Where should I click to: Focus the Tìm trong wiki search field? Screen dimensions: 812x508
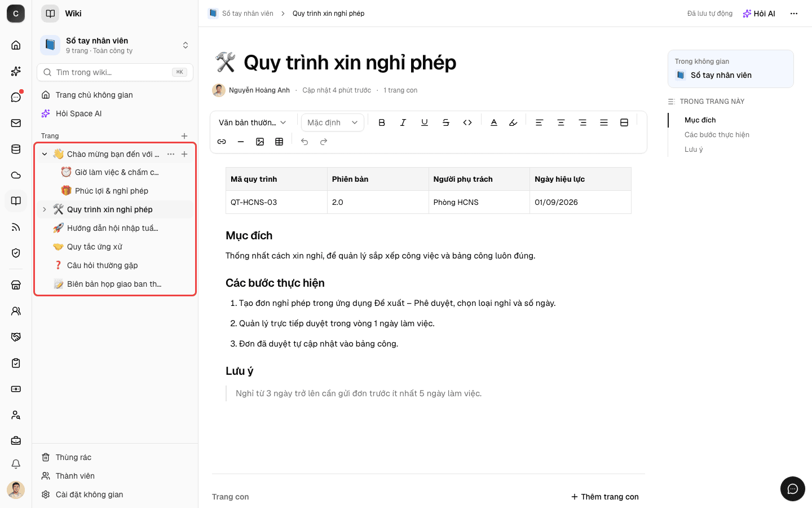(x=115, y=72)
